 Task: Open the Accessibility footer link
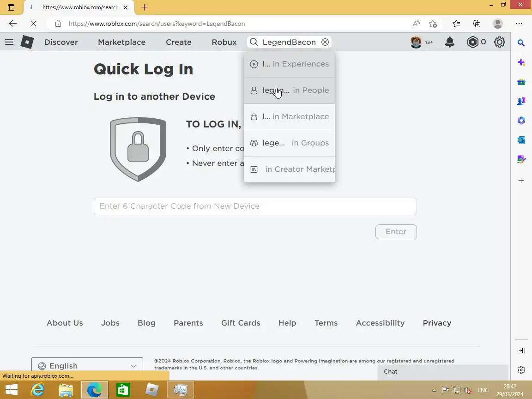tap(381, 323)
